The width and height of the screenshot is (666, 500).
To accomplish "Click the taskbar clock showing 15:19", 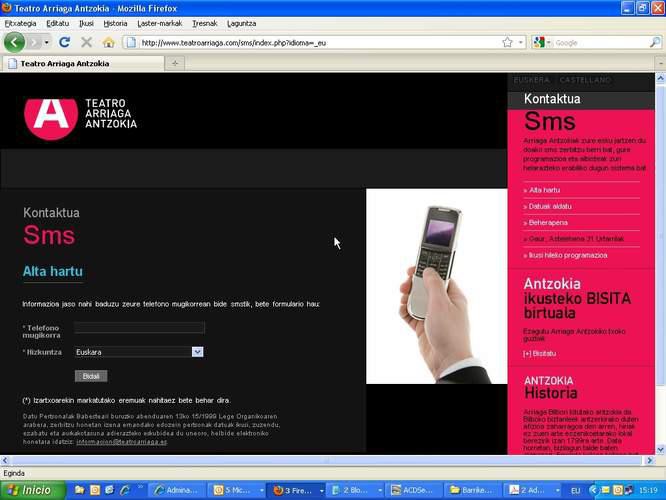I will pyautogui.click(x=648, y=490).
